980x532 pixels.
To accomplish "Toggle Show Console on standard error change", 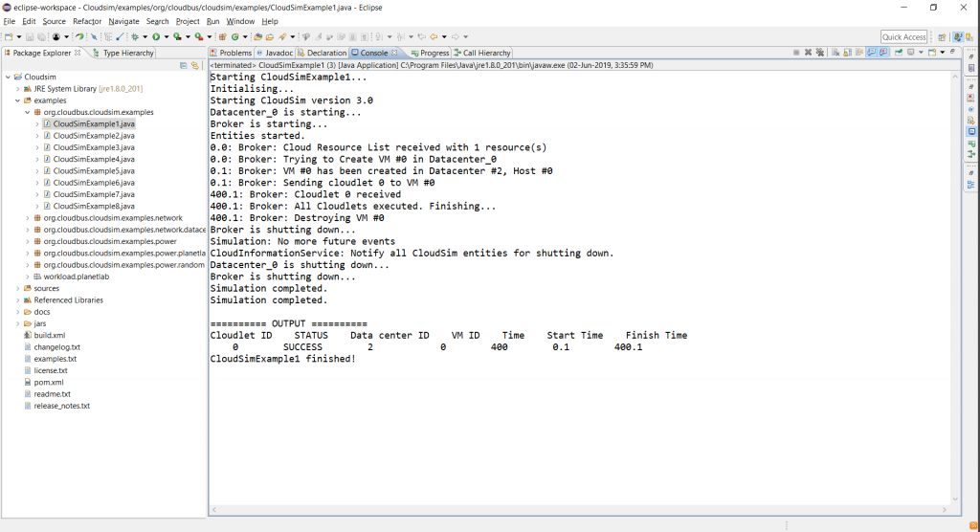I will 883,53.
